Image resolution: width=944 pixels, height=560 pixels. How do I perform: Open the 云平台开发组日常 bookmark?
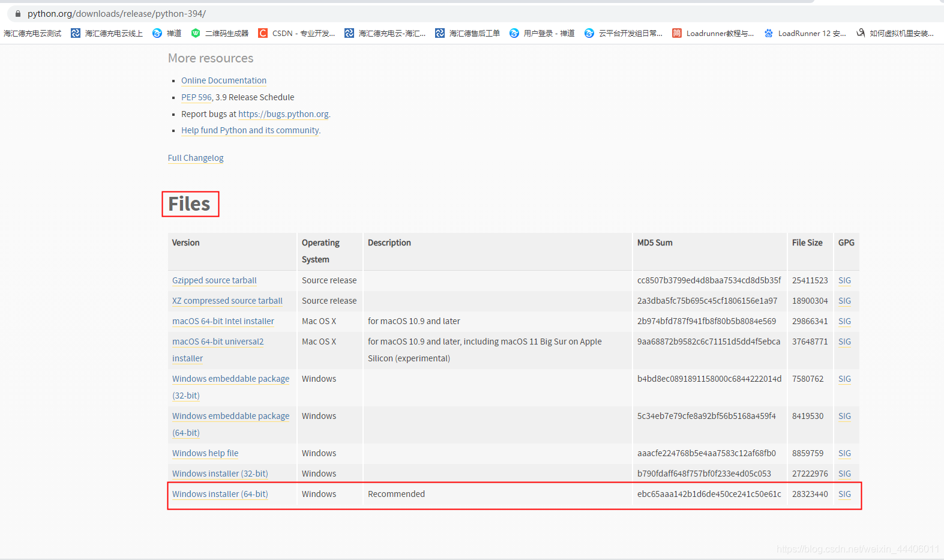coord(624,33)
